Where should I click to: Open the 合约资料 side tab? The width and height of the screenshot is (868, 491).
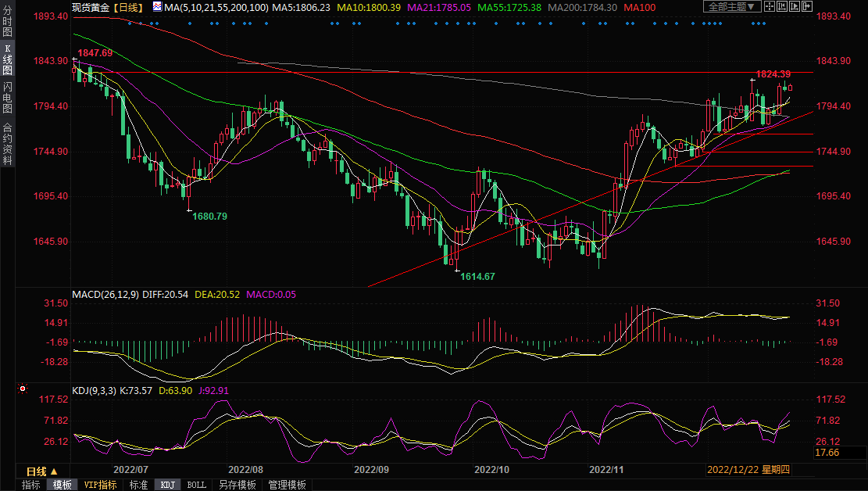click(x=7, y=144)
